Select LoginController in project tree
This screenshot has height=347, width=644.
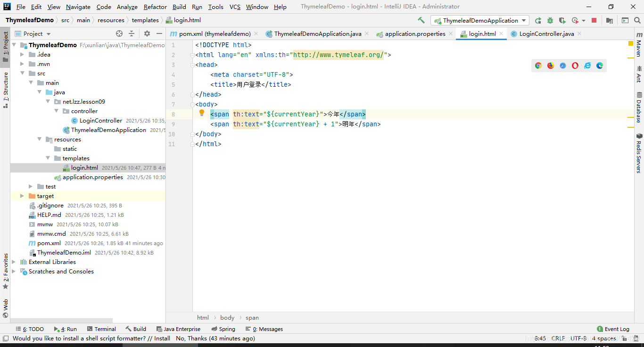coord(100,121)
